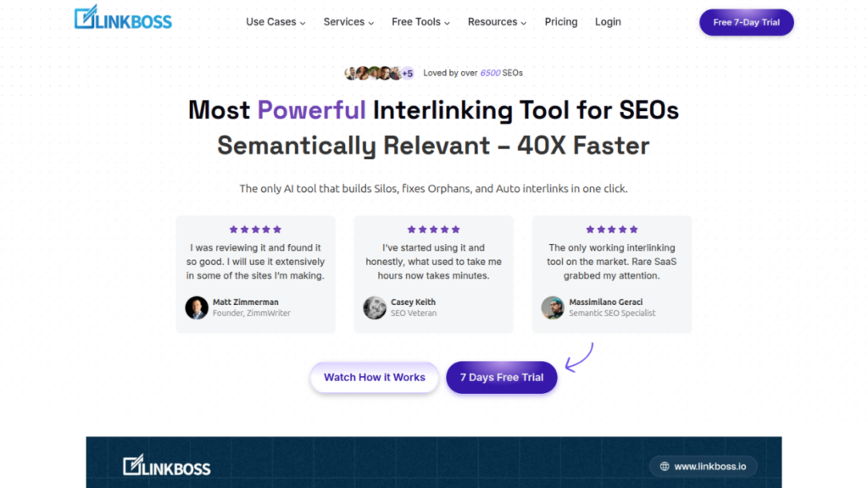
Task: Click the LinkBoss logo in header
Action: (x=123, y=18)
